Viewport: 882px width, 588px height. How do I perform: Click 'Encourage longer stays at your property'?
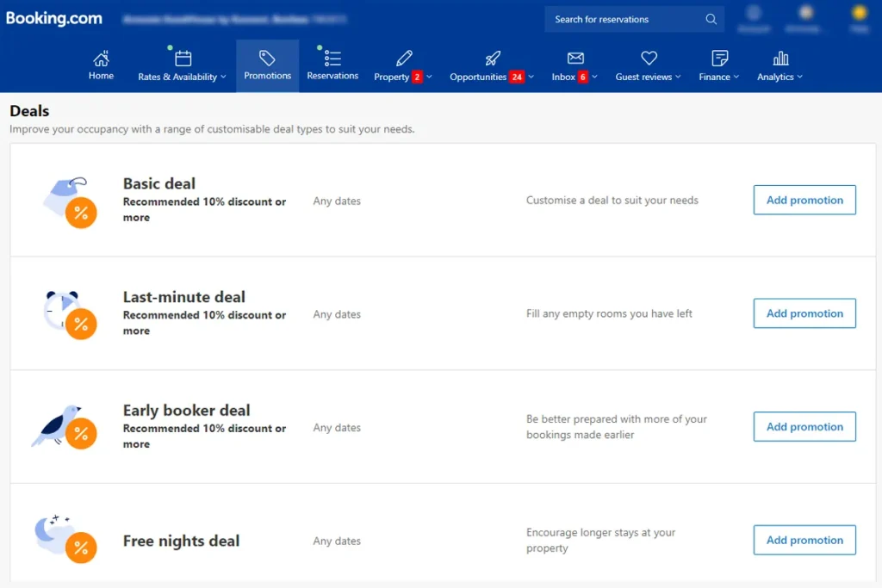(x=600, y=540)
